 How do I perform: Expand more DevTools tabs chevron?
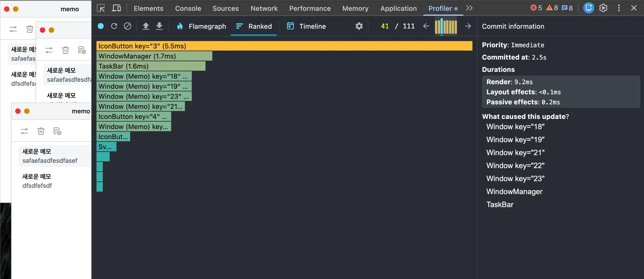coord(469,8)
